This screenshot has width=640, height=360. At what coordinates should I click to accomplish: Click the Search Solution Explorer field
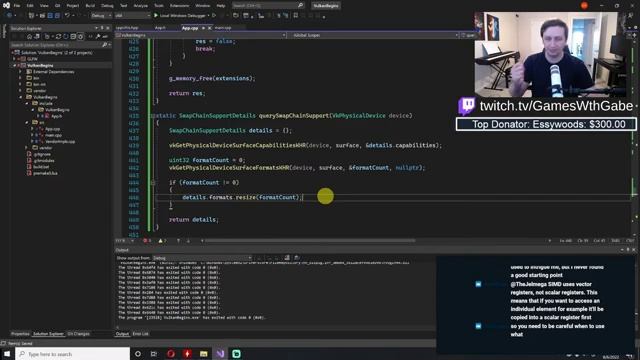pos(60,45)
